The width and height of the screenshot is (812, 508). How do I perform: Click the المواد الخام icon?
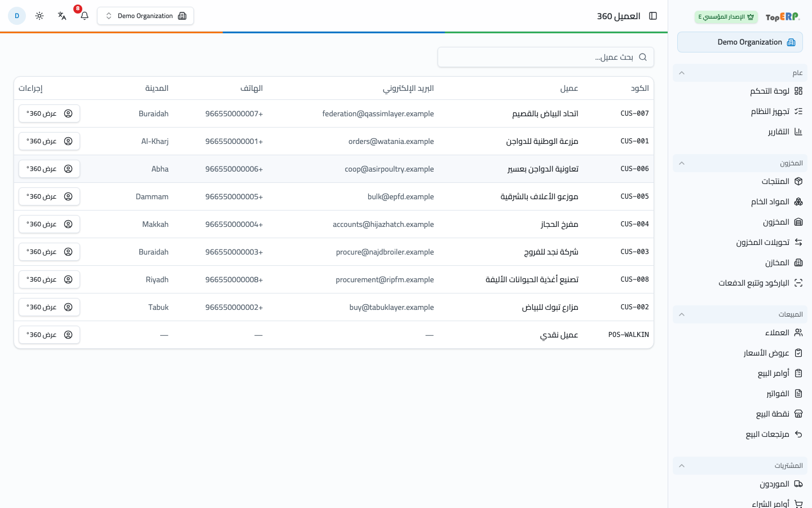798,202
